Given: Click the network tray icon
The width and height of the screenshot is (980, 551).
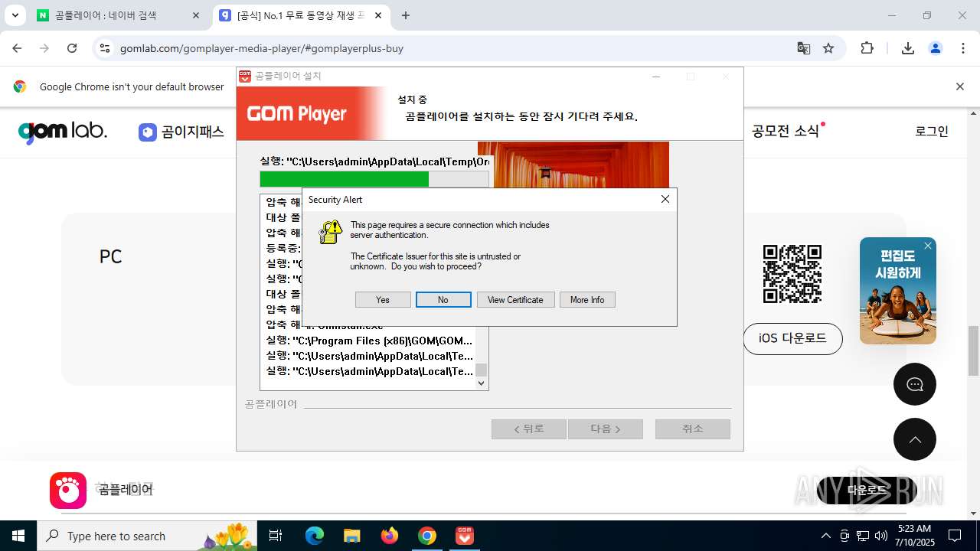Looking at the screenshot, I should [863, 536].
